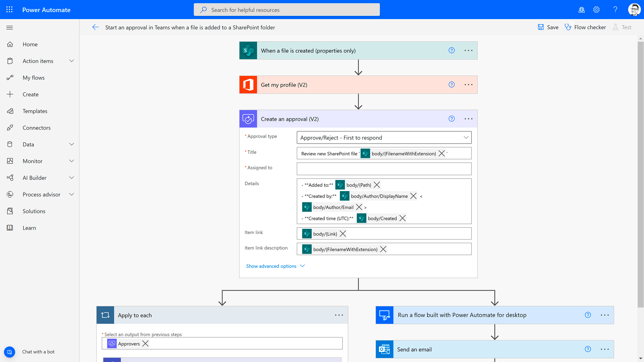Click the Power Automate Desktop icon
The image size is (644, 362).
[384, 315]
